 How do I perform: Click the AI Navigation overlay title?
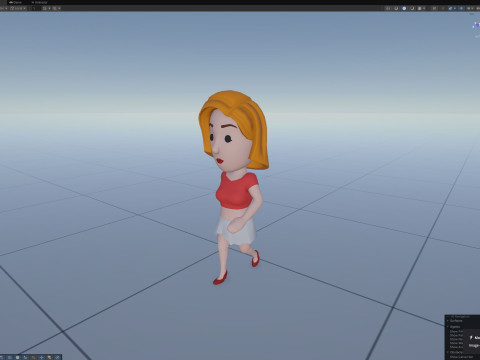[x=460, y=317]
